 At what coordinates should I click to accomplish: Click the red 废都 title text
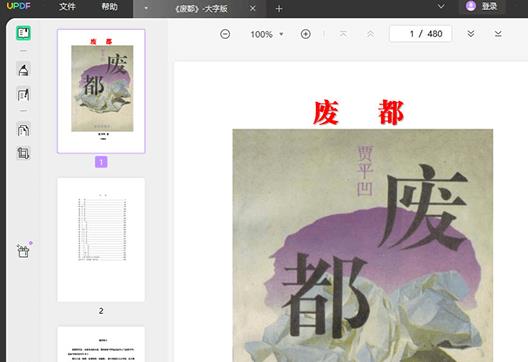pyautogui.click(x=358, y=112)
